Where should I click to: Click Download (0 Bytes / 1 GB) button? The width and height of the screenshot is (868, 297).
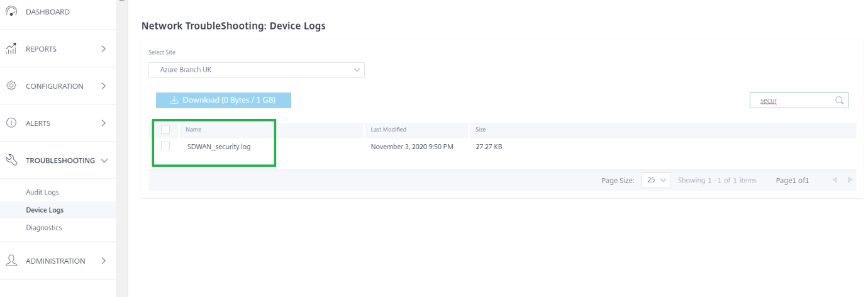pos(223,100)
